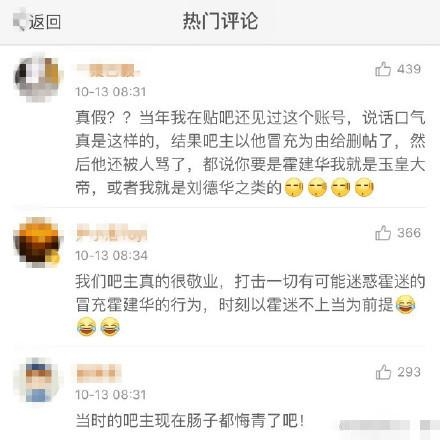Image resolution: width=440 pixels, height=440 pixels.
Task: Open the orange avatar of second commenter
Action: tap(37, 242)
